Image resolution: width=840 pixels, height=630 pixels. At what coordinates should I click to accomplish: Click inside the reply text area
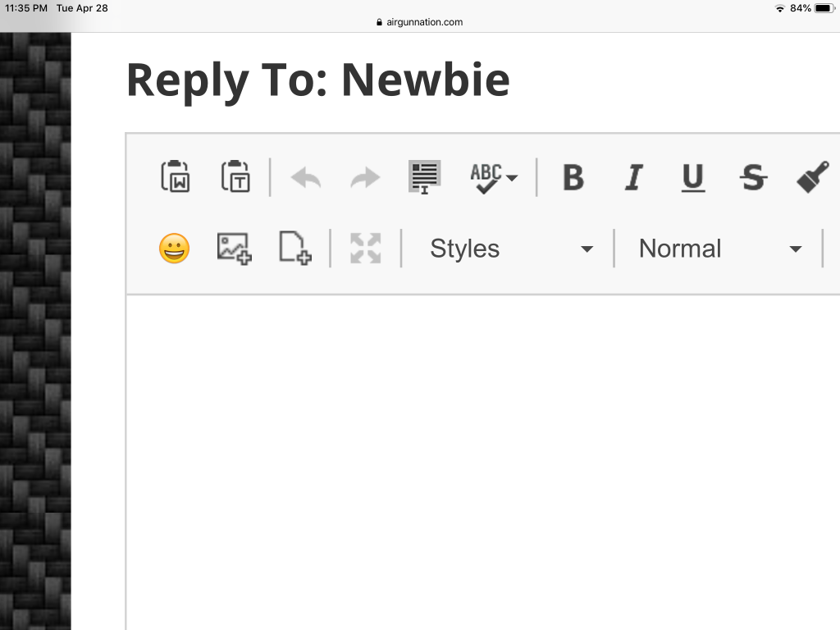click(x=483, y=463)
